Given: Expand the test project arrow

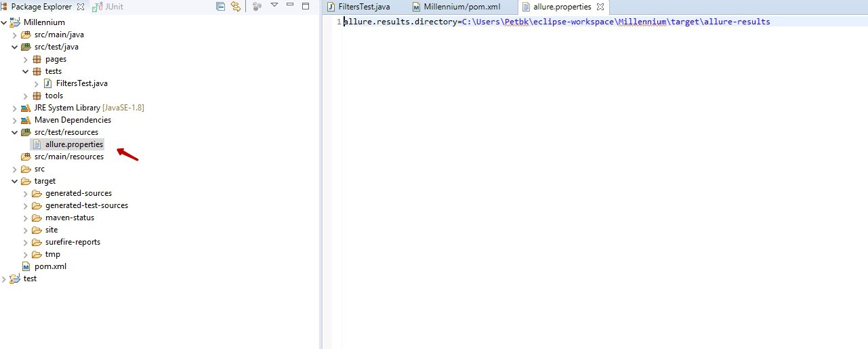Looking at the screenshot, I should (5, 279).
